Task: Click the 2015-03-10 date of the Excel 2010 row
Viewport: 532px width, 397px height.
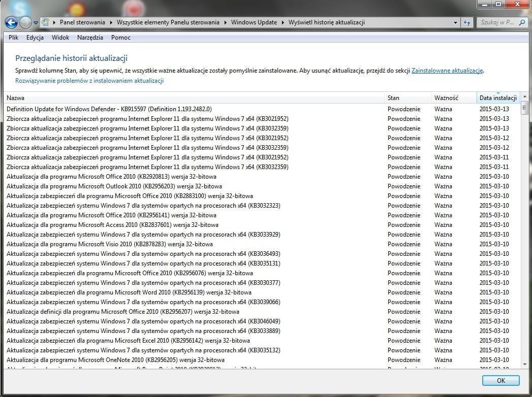Action: [494, 341]
